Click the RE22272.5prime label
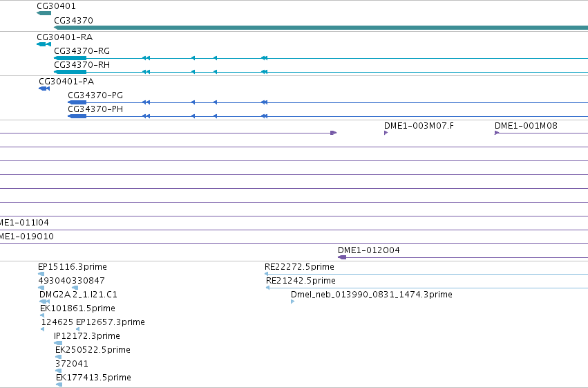The width and height of the screenshot is (588, 388). pos(299,267)
